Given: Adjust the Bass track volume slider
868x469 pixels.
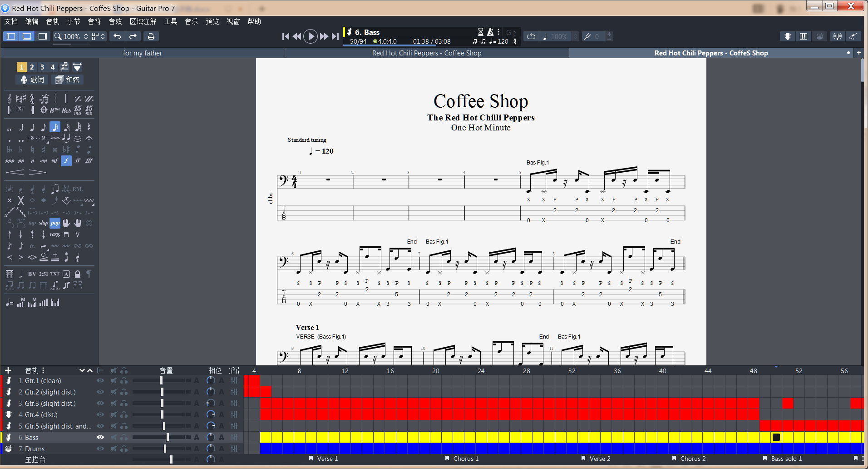Looking at the screenshot, I should click(168, 437).
